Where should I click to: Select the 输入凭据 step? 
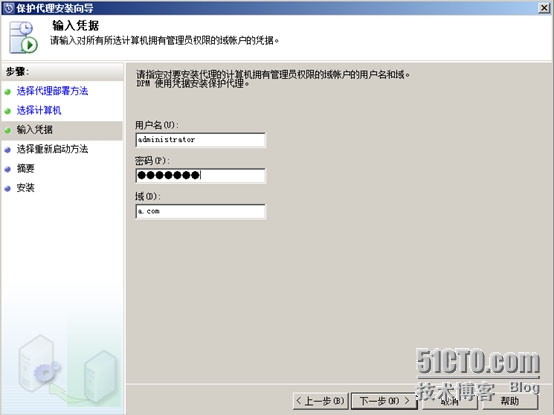coord(35,130)
